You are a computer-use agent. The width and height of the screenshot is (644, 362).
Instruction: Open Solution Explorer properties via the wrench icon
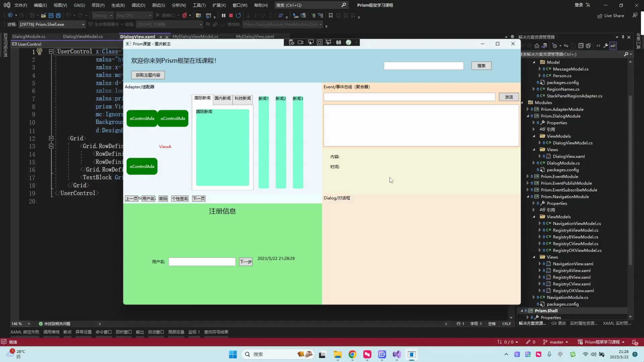pyautogui.click(x=606, y=46)
